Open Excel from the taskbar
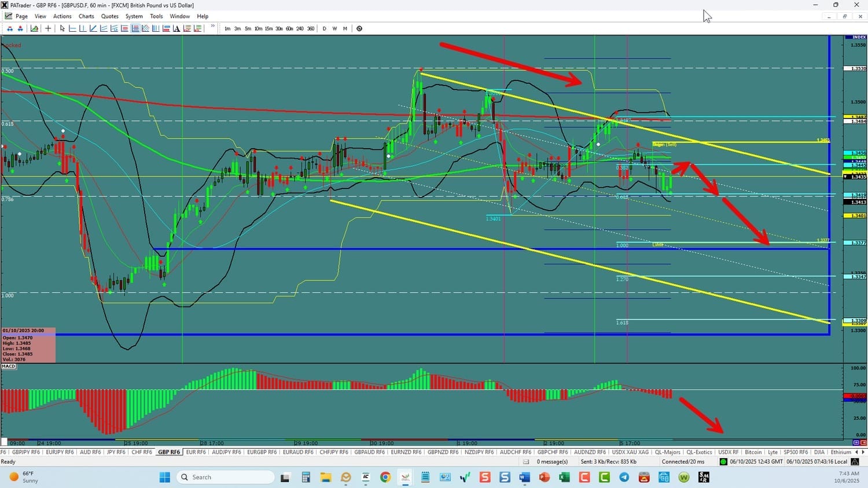 (x=564, y=477)
